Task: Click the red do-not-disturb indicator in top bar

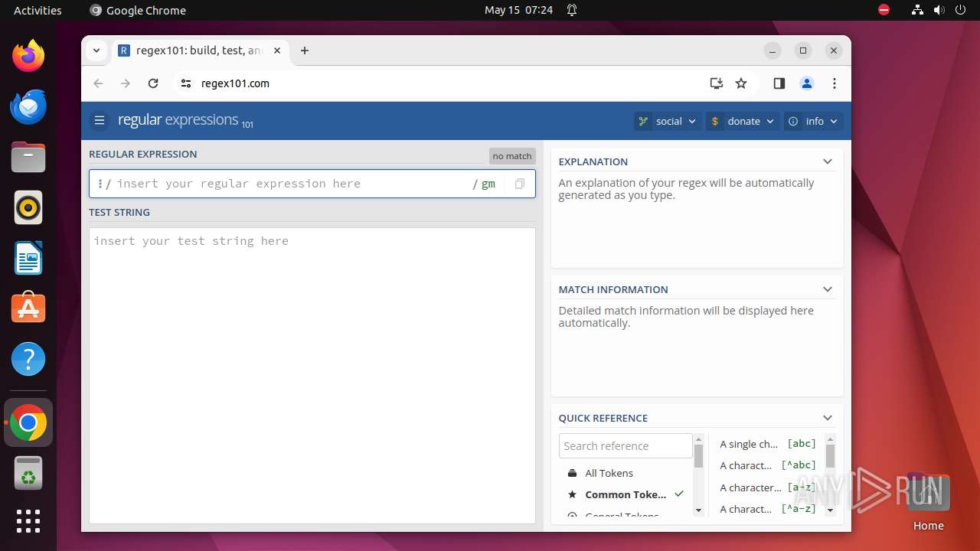Action: click(x=884, y=10)
